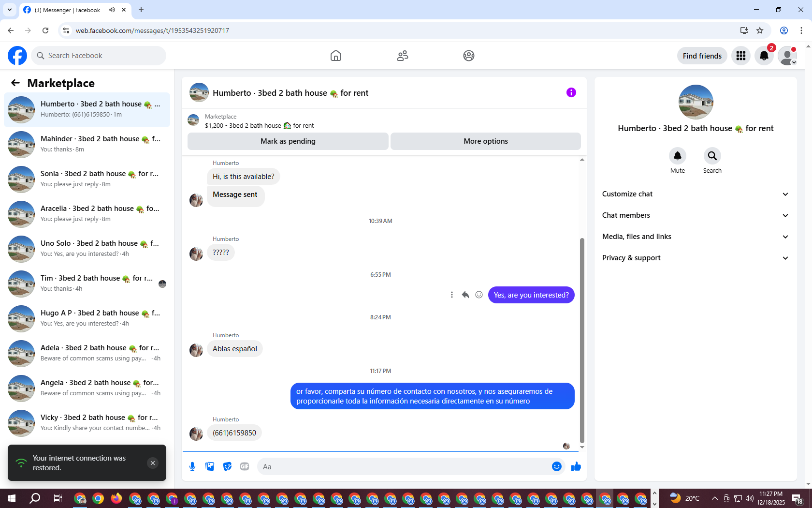Open the Friends icon in top navigation

(403, 56)
